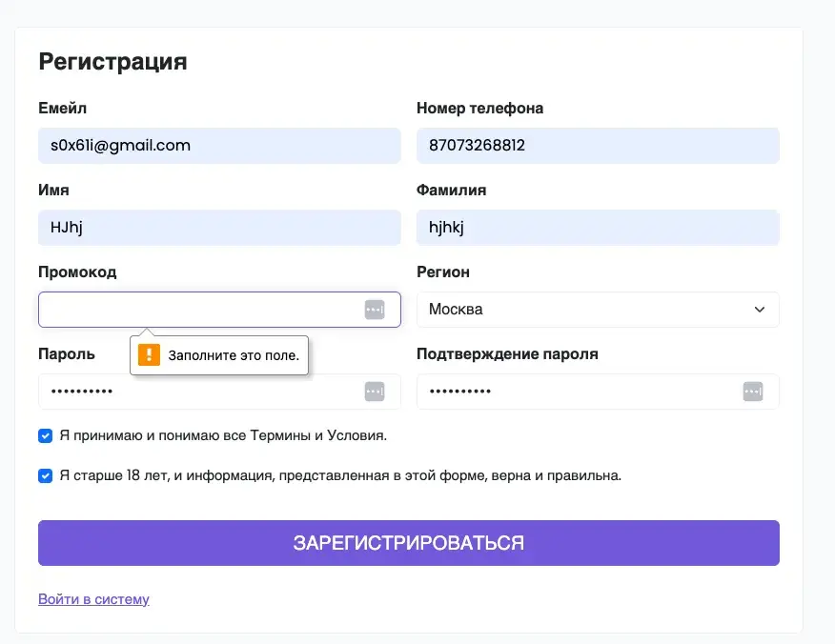Screen dimensions: 835x644
Task: Select the Имя field containing HJhj
Action: (x=219, y=228)
